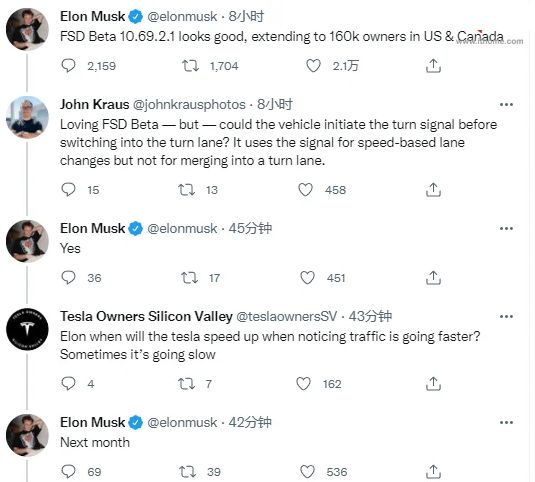Open more options on Tesla Owners tweet
This screenshot has width=535, height=482.
506,317
